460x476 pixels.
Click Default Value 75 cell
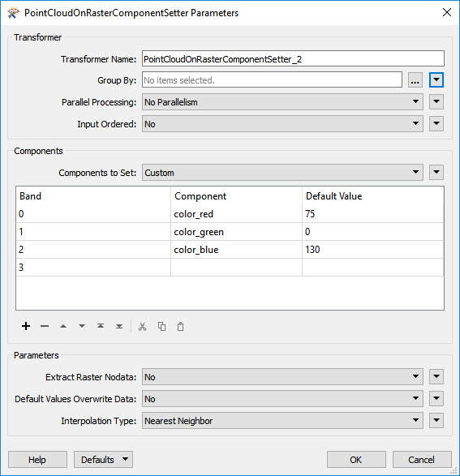pyautogui.click(x=373, y=214)
